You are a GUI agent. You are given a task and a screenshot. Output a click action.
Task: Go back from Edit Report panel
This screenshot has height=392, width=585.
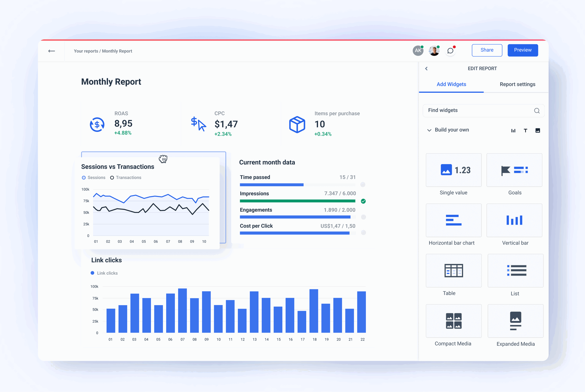tap(426, 68)
